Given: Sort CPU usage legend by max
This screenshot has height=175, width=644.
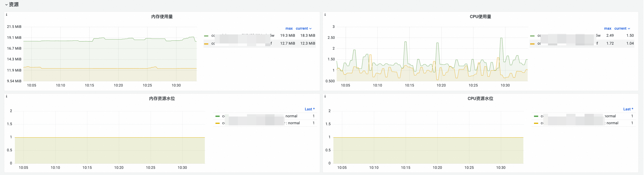Looking at the screenshot, I should (607, 28).
